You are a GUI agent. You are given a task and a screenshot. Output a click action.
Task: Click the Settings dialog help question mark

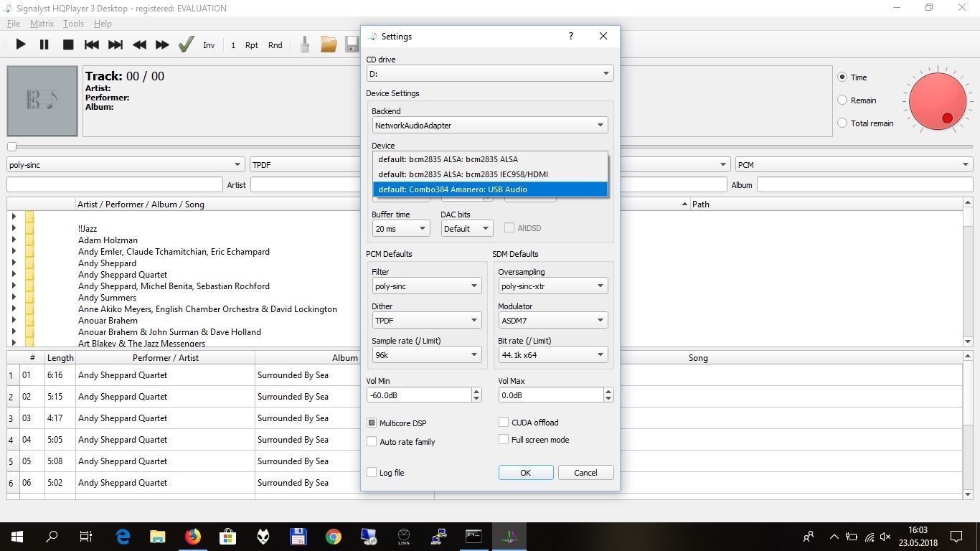[571, 36]
